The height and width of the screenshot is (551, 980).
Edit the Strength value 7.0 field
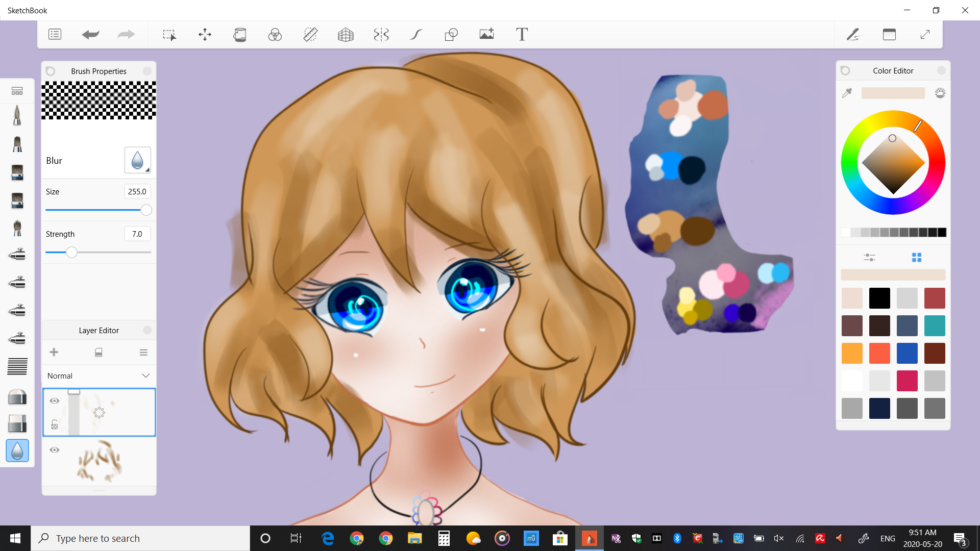(137, 234)
